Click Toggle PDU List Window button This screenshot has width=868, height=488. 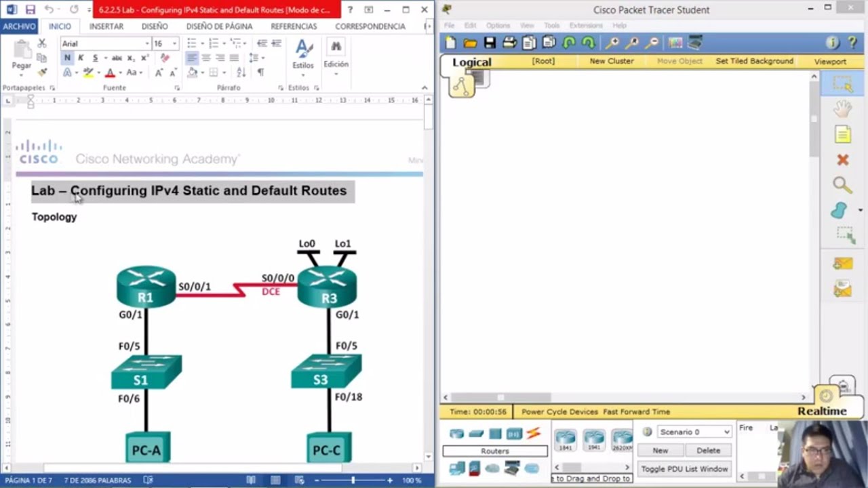684,469
